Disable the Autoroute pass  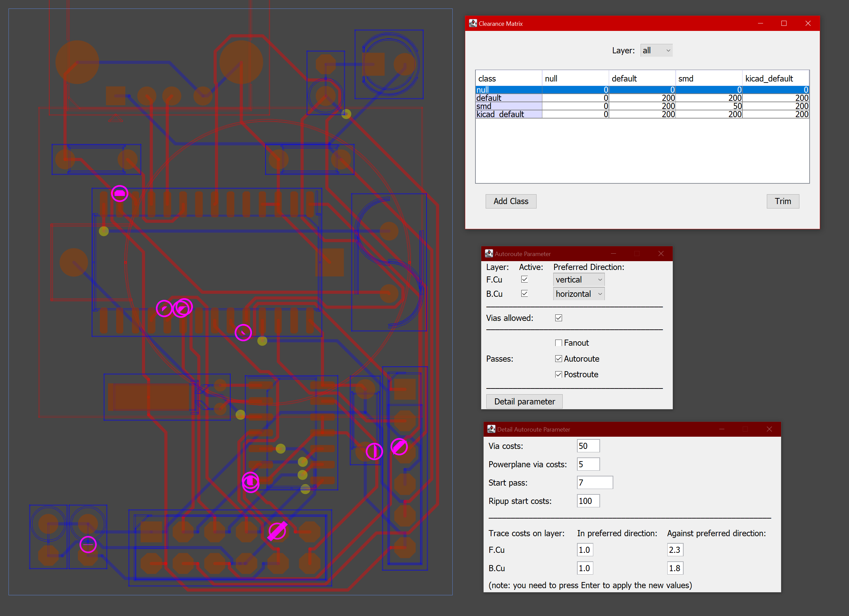point(559,359)
